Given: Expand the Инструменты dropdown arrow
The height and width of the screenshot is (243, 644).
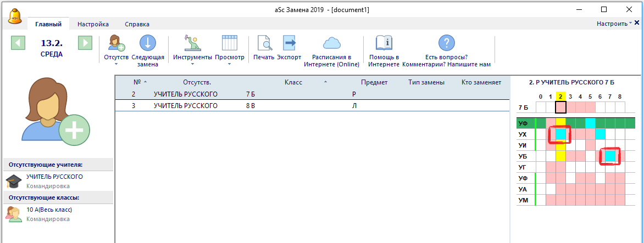Looking at the screenshot, I should click(x=192, y=64).
